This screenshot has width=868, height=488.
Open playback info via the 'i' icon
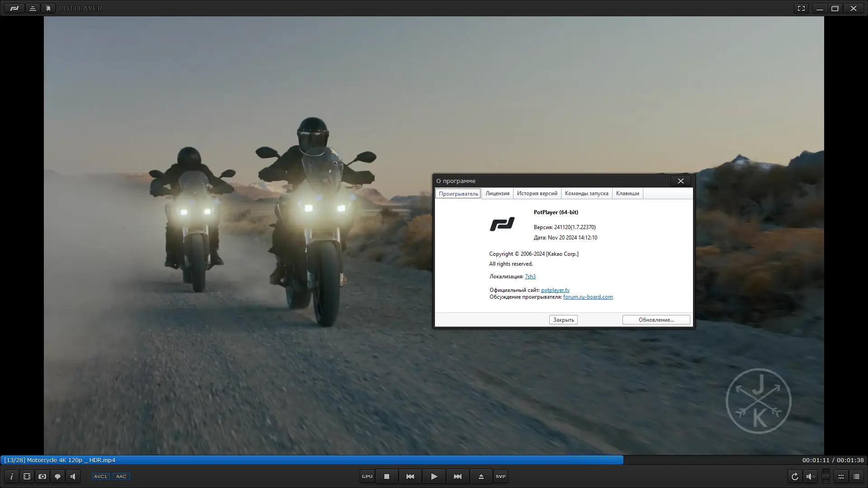12,476
